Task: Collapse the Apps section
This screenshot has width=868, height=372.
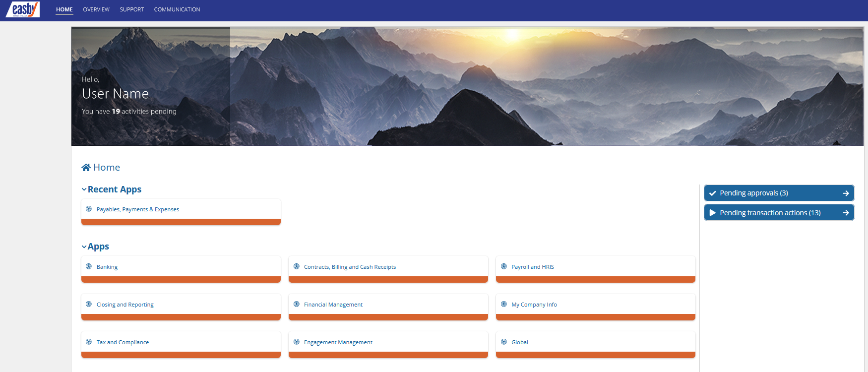Action: 84,247
